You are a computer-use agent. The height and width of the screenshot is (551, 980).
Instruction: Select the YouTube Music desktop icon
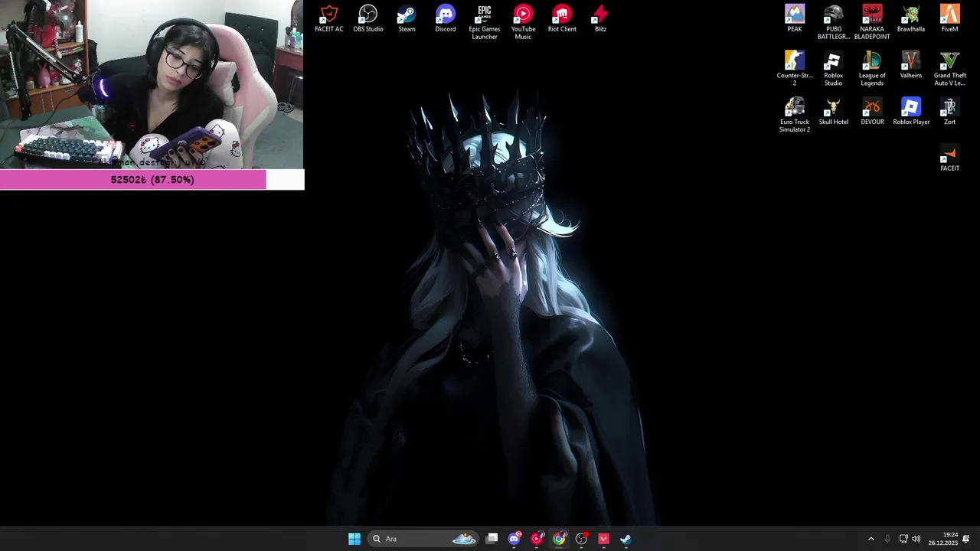[523, 22]
